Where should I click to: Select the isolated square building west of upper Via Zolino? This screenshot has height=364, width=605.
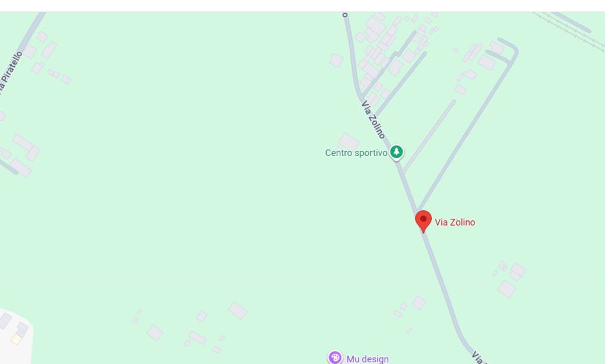click(336, 60)
